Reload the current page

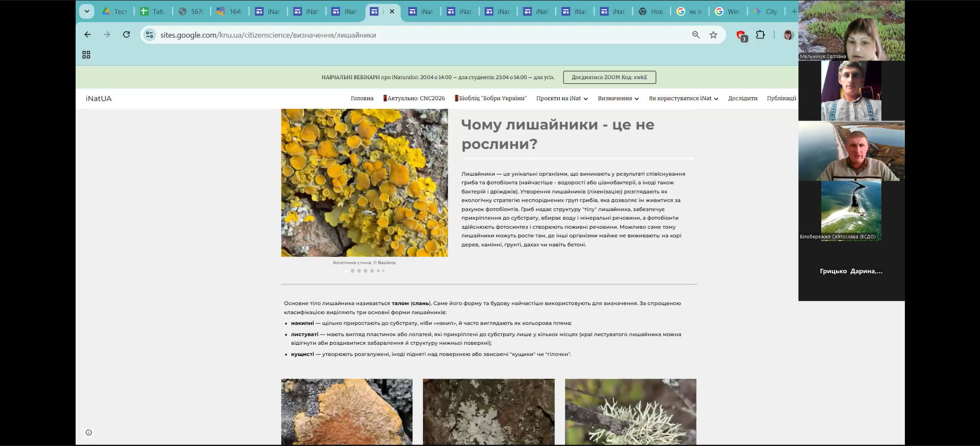click(126, 35)
